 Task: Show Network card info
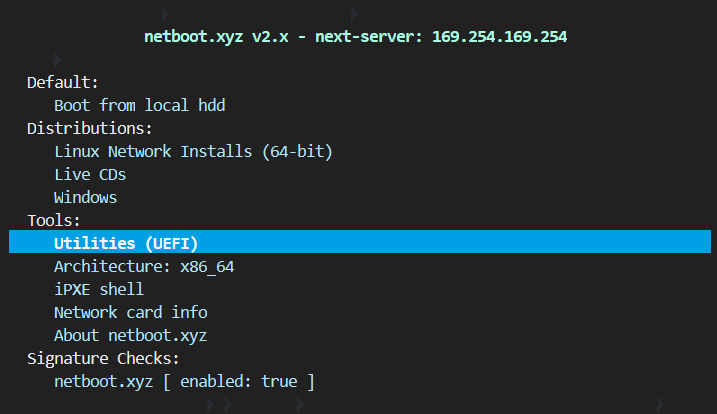(x=131, y=312)
